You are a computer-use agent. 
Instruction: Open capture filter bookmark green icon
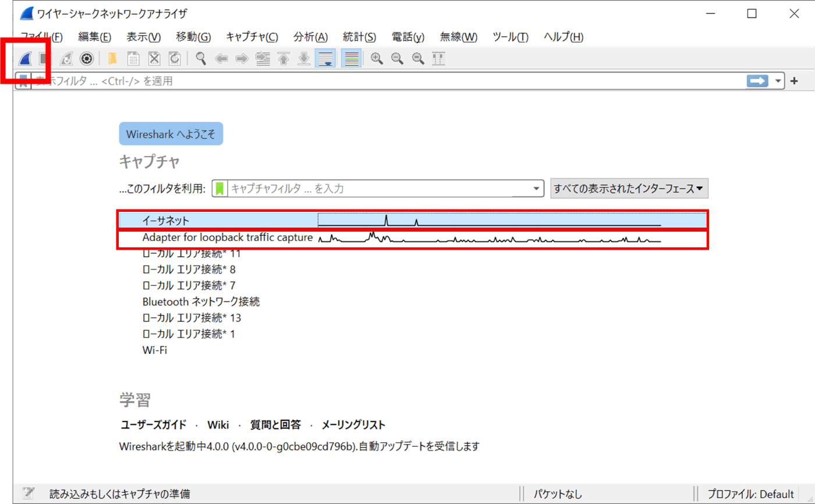(x=220, y=189)
